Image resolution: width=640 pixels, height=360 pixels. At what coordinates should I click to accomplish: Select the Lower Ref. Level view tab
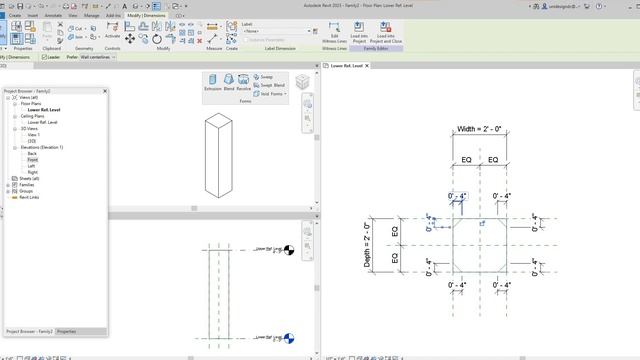[346, 65]
